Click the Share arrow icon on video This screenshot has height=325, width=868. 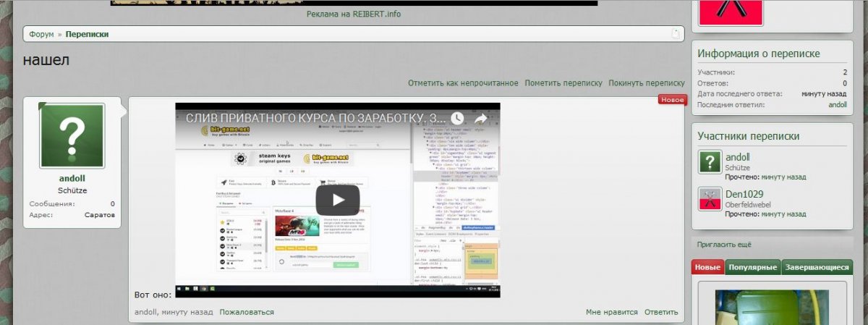tap(481, 118)
